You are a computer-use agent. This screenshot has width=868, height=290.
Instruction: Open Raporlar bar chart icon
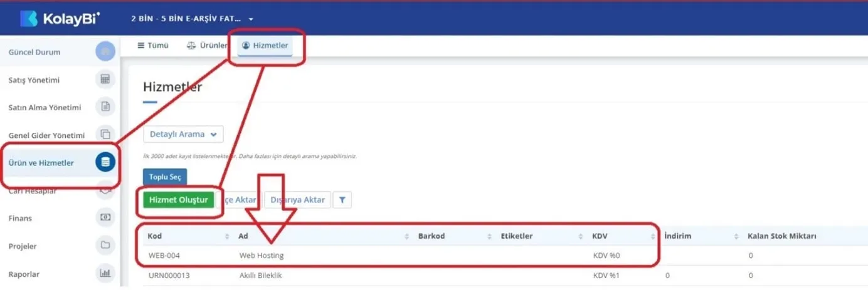tap(105, 273)
